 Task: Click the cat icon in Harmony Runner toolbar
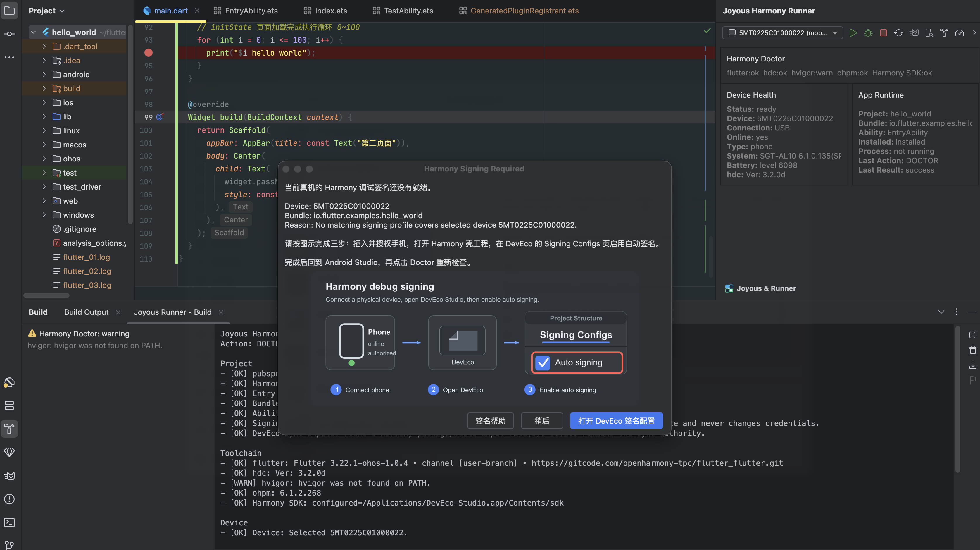[x=914, y=33]
